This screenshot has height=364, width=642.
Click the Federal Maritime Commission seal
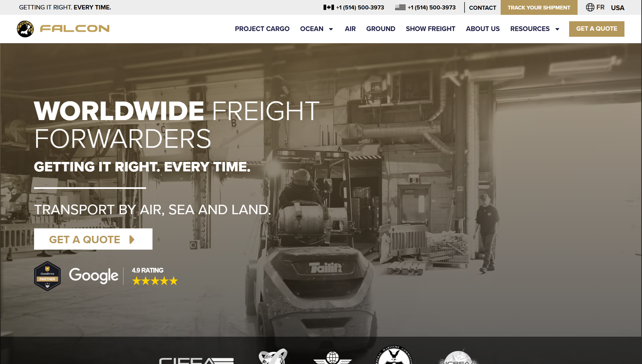[394, 355]
